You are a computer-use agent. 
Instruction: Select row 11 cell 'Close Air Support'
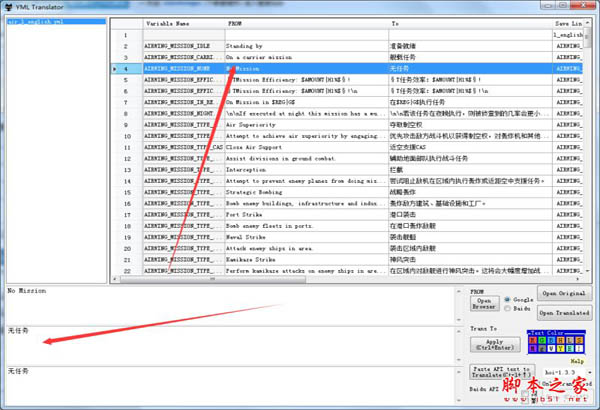pos(307,147)
